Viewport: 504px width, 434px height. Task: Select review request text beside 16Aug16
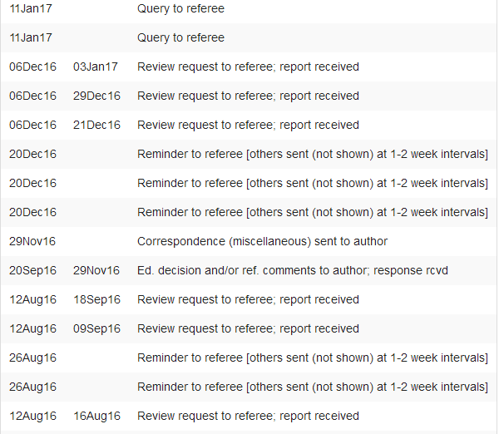coord(248,416)
